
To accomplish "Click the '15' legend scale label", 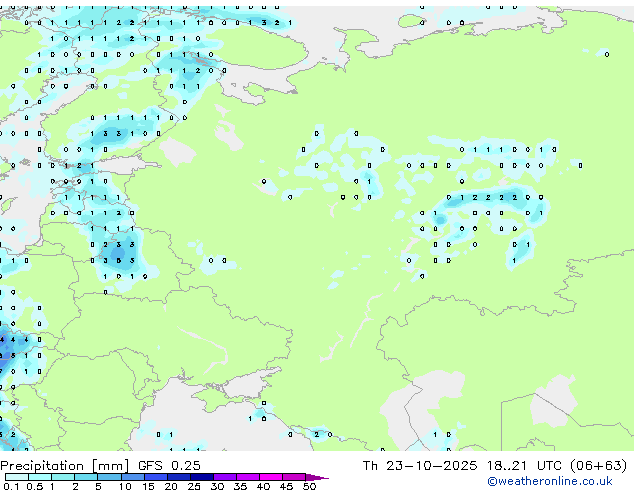I will click(148, 486).
